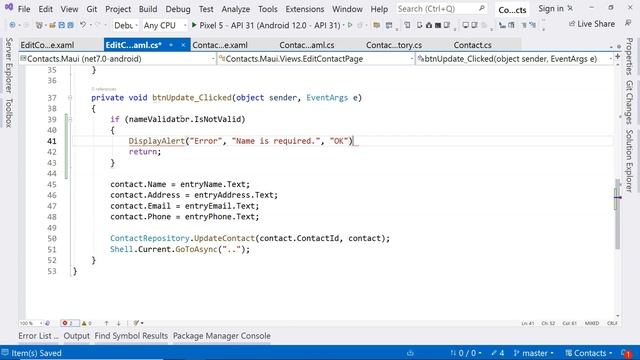This screenshot has width=640, height=360.
Task: Go to previous issue with up arrow
Action: (x=107, y=323)
